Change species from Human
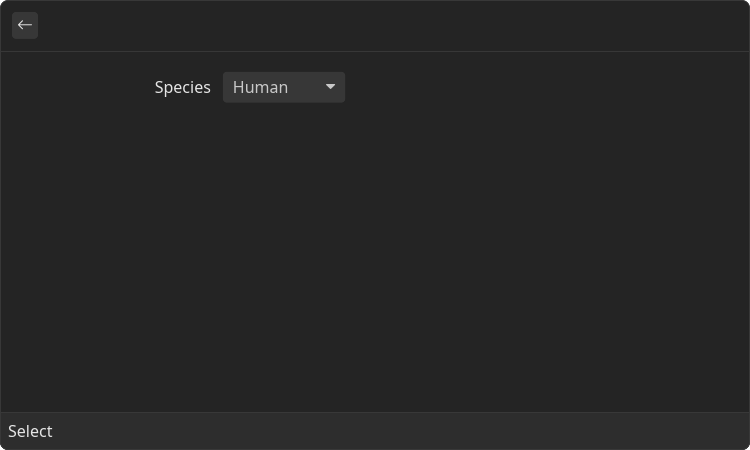The height and width of the screenshot is (450, 750). 284,87
